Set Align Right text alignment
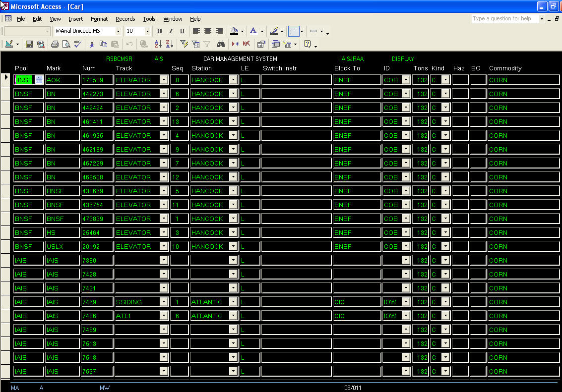This screenshot has height=392, width=562. (219, 31)
